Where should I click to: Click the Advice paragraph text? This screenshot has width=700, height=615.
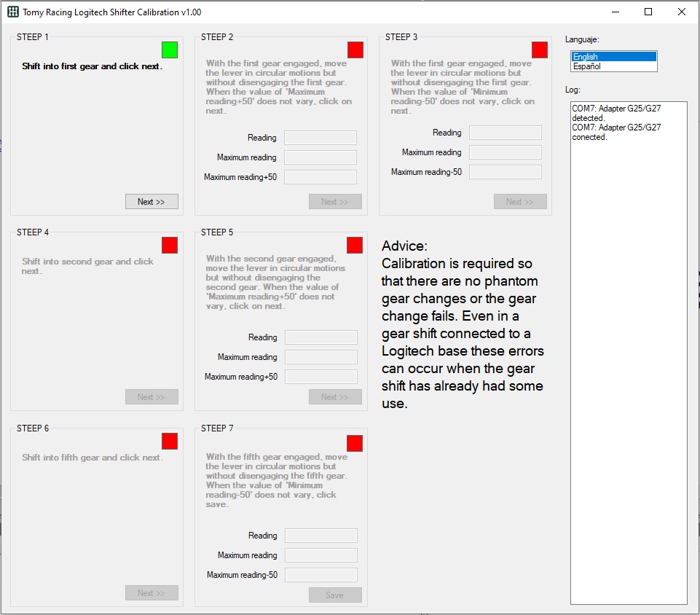pos(463,325)
